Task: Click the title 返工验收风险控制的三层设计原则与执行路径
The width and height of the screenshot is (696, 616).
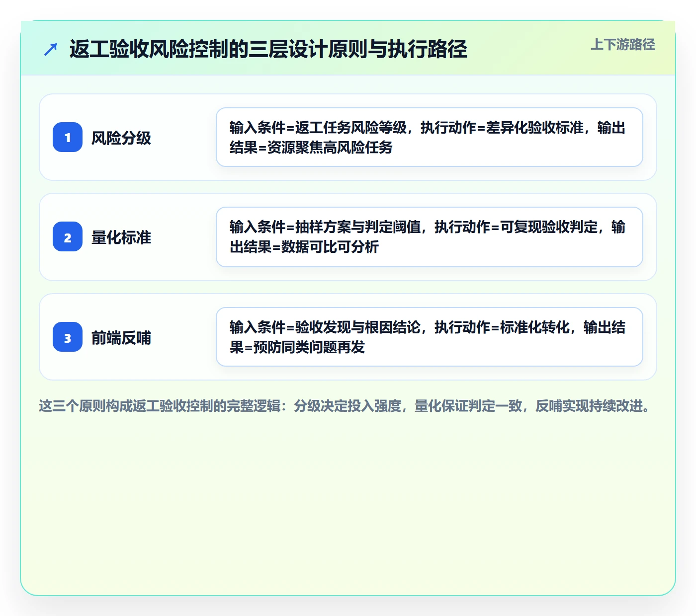Action: 268,49
